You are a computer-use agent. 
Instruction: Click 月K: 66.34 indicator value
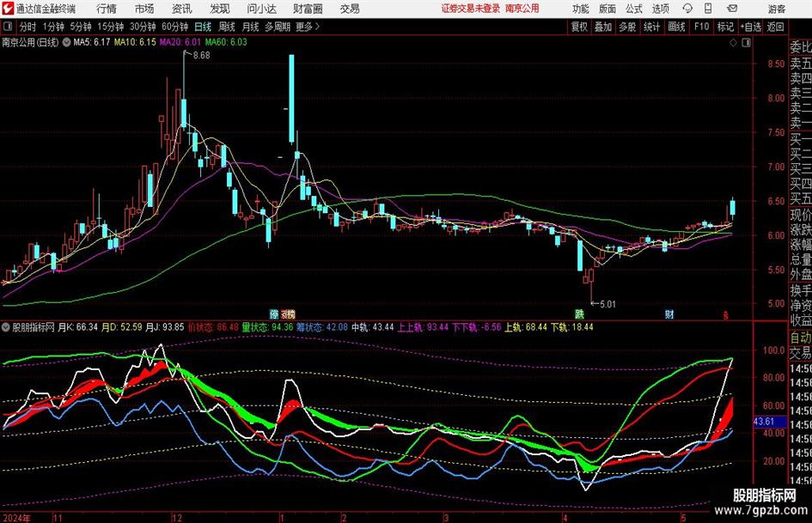pyautogui.click(x=77, y=327)
